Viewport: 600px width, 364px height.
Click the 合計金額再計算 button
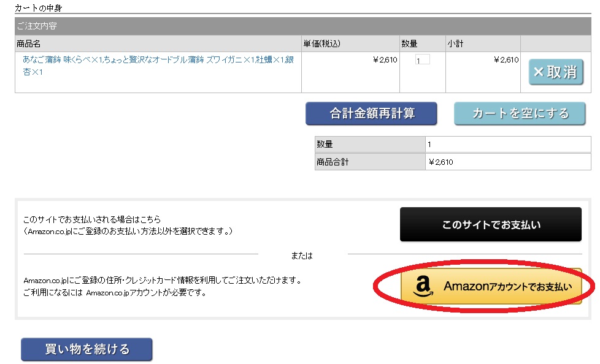coord(371,113)
